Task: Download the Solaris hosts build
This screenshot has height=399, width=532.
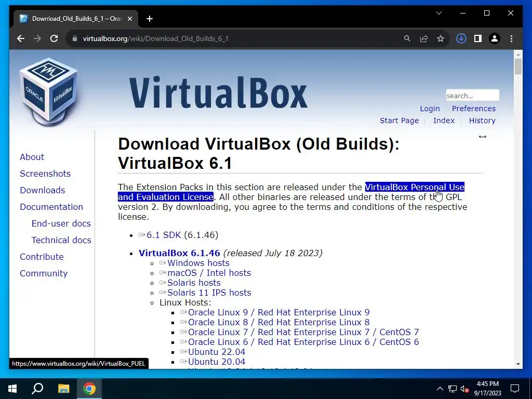Action: pos(194,283)
